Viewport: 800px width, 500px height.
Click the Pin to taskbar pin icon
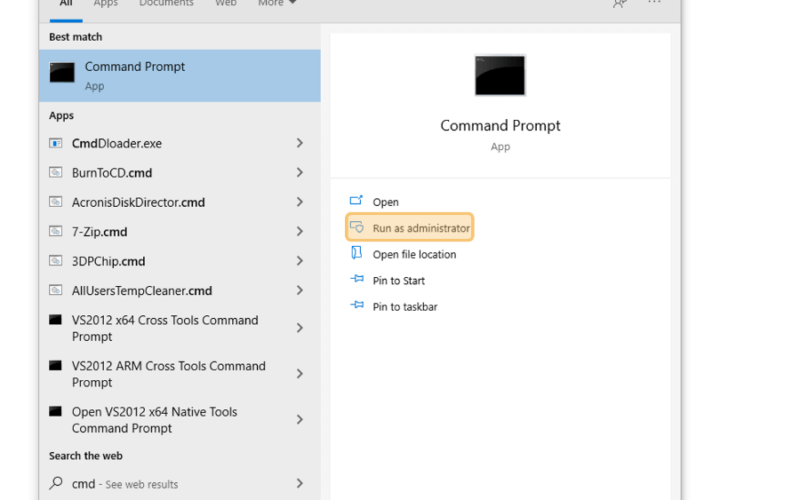tap(357, 305)
